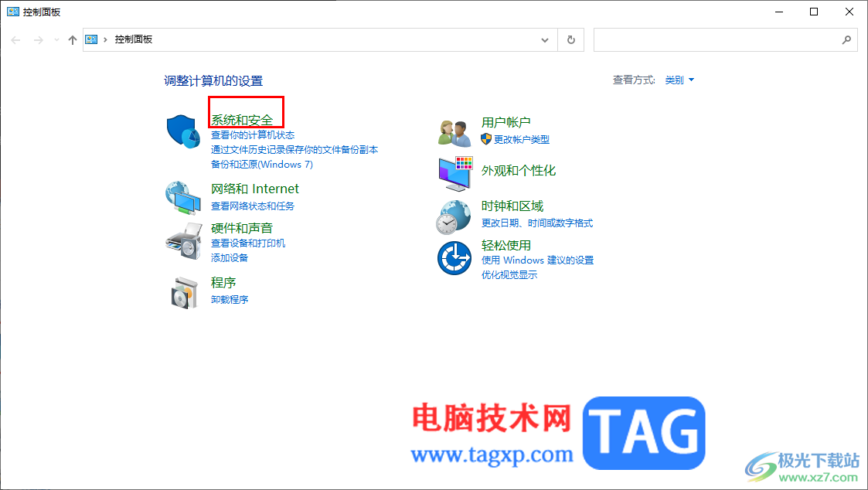The width and height of the screenshot is (868, 490).
Task: Click 查看网络状态和任务 link
Action: pos(253,206)
